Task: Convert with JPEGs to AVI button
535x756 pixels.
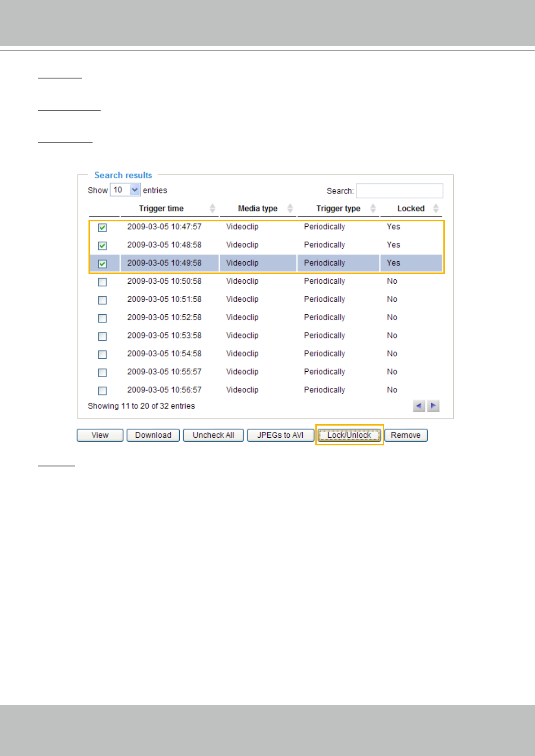Action: [280, 435]
